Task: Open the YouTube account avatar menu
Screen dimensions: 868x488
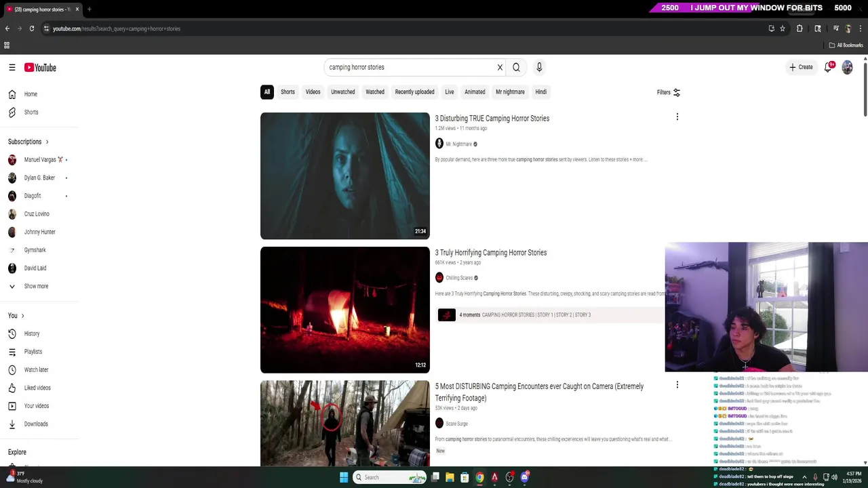Action: [x=847, y=67]
